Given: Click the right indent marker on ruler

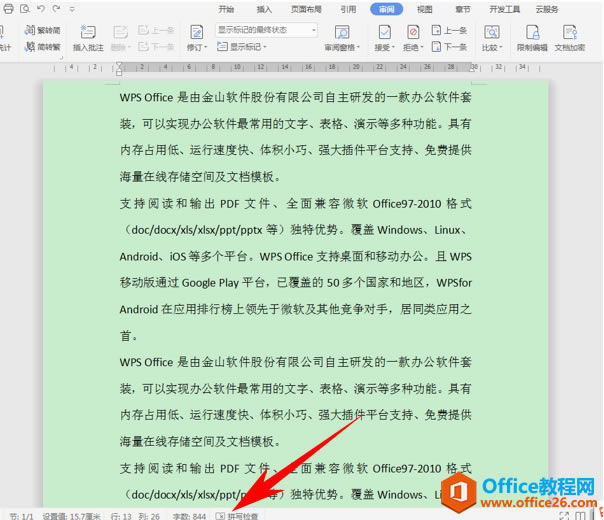Looking at the screenshot, I should (472, 68).
